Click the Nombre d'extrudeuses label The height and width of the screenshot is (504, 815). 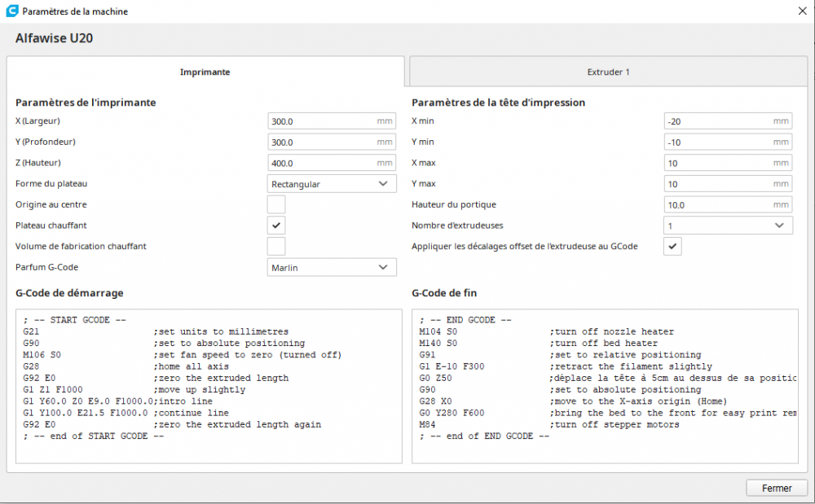pyautogui.click(x=457, y=226)
